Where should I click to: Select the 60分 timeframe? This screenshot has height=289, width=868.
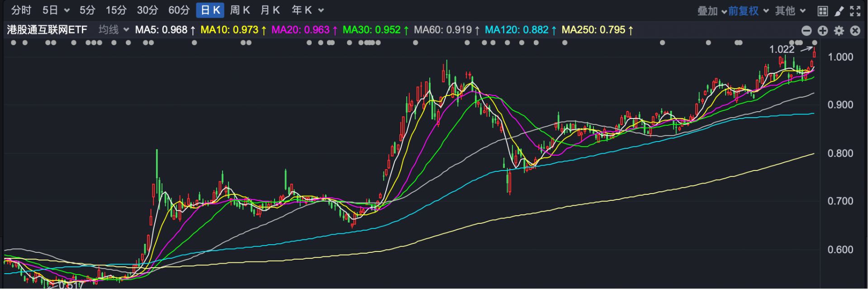(x=179, y=10)
